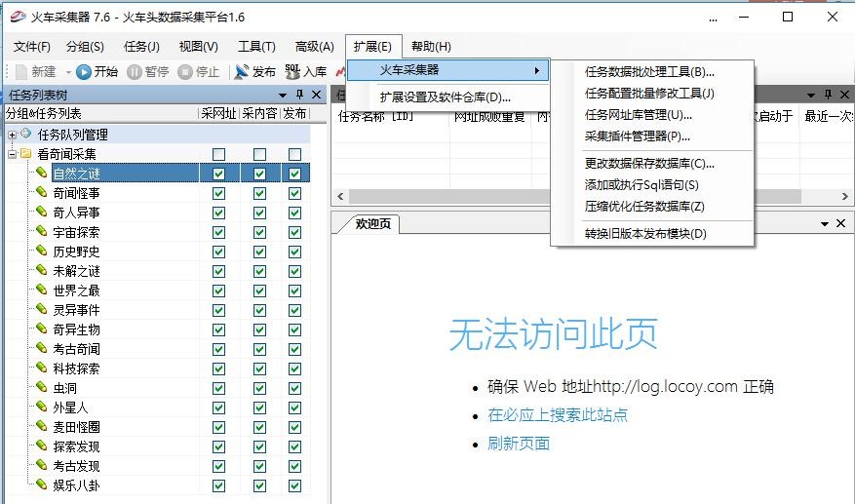Click the tag icon beside 科技探索
The image size is (855, 504).
pyautogui.click(x=42, y=368)
